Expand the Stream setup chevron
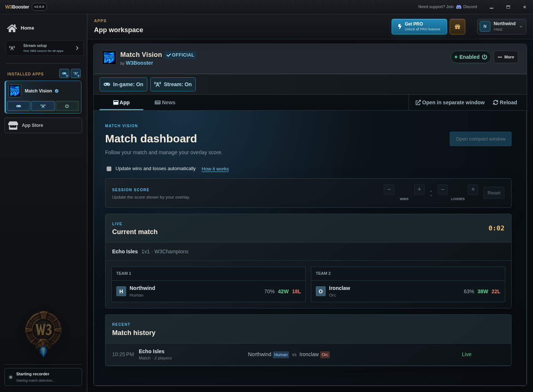533x392 pixels. 77,48
